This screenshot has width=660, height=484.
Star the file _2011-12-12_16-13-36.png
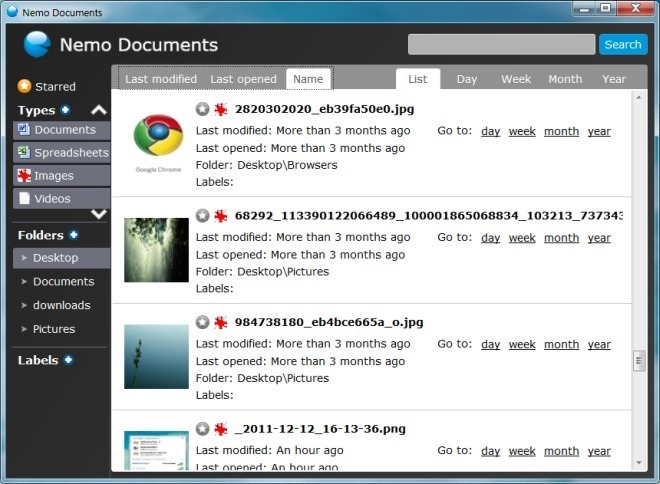pyautogui.click(x=202, y=429)
